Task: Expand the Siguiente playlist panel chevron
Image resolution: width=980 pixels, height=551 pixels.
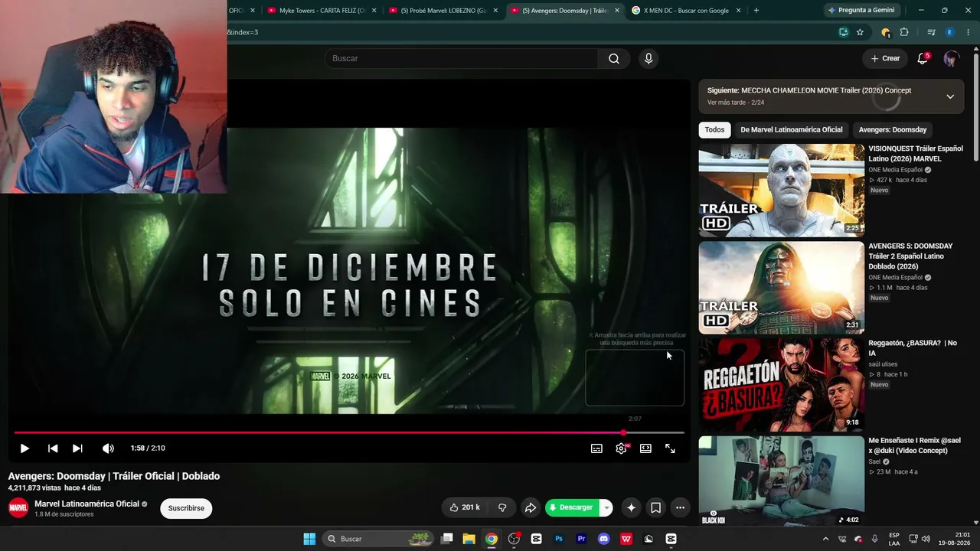Action: (950, 96)
